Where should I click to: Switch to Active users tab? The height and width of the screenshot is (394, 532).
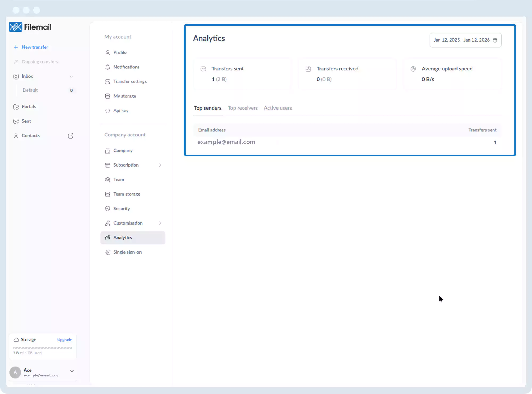(278, 108)
